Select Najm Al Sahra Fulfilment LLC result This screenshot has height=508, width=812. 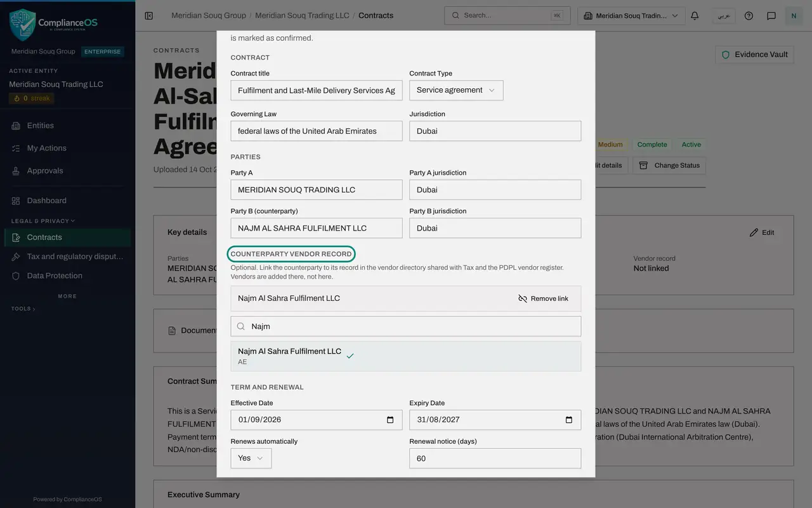tap(406, 356)
